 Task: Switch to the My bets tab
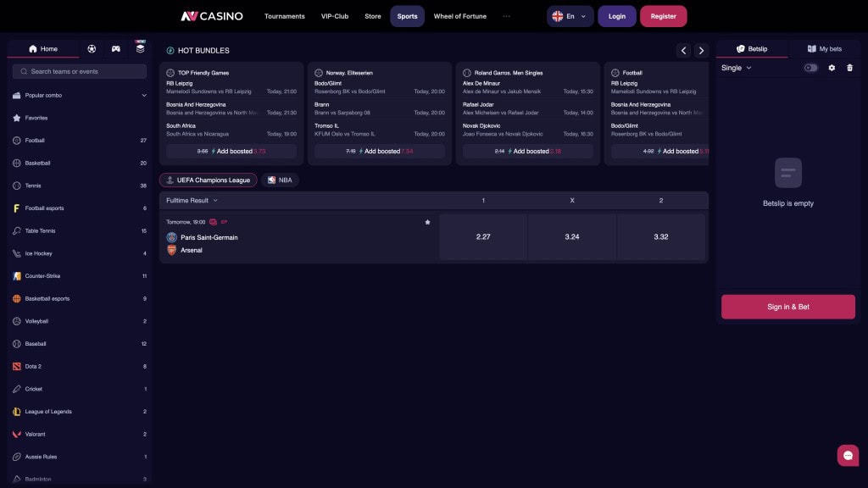point(824,48)
